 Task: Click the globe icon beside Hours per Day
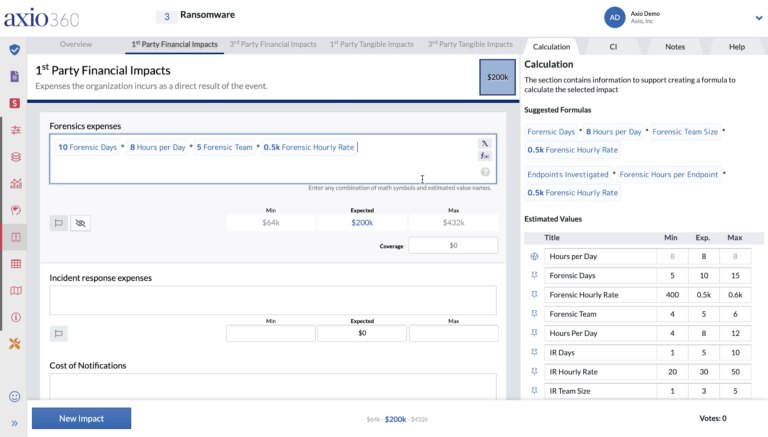tap(534, 256)
